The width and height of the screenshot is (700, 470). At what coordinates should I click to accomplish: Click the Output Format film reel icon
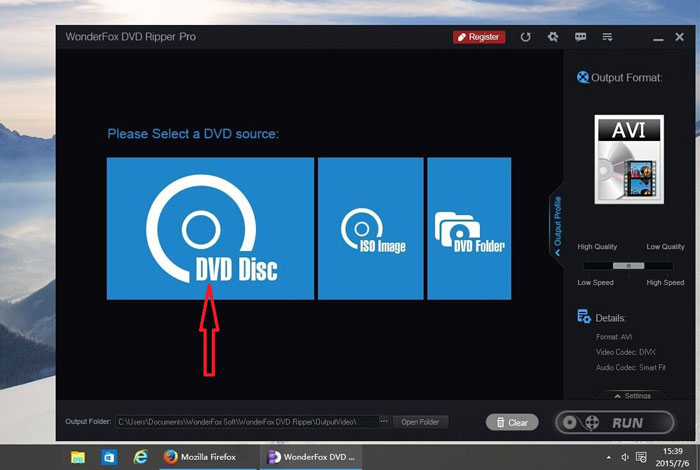pyautogui.click(x=583, y=77)
